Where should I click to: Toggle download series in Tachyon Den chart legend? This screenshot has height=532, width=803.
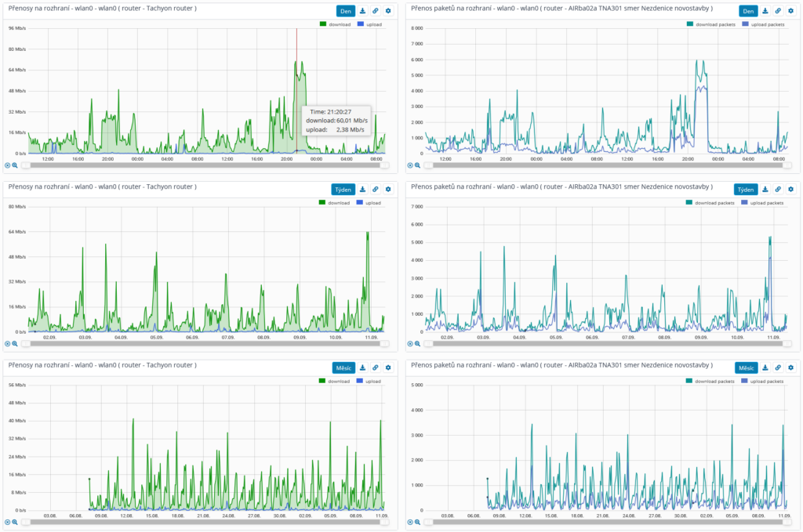click(x=336, y=24)
